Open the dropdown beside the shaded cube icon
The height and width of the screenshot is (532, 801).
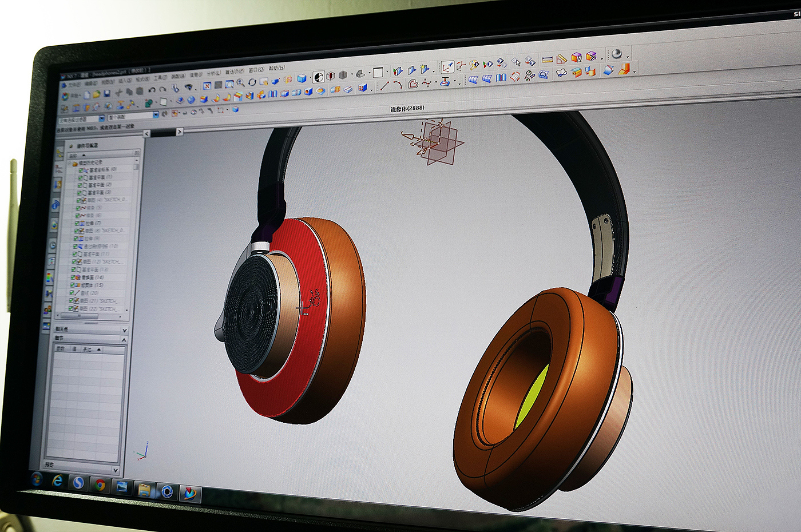click(x=310, y=78)
